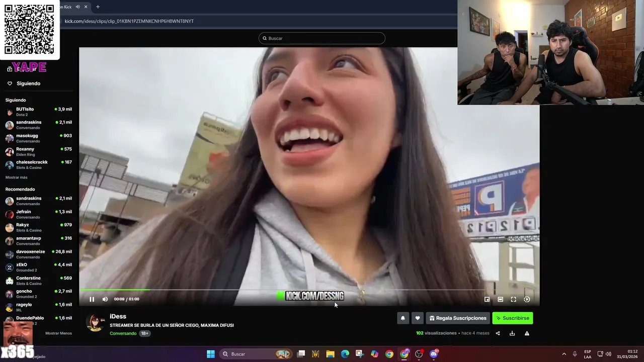The width and height of the screenshot is (644, 362).
Task: Open zEkO channel in Recomendado
Action: (39, 267)
